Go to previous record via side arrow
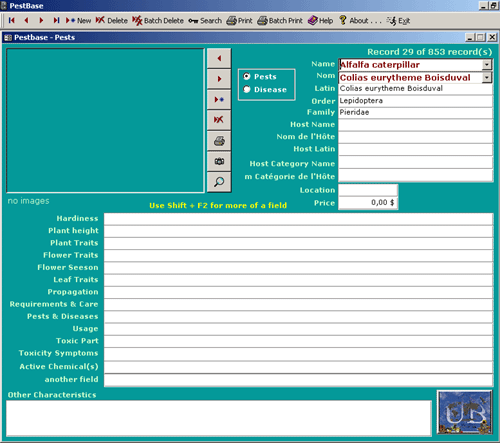 219,59
